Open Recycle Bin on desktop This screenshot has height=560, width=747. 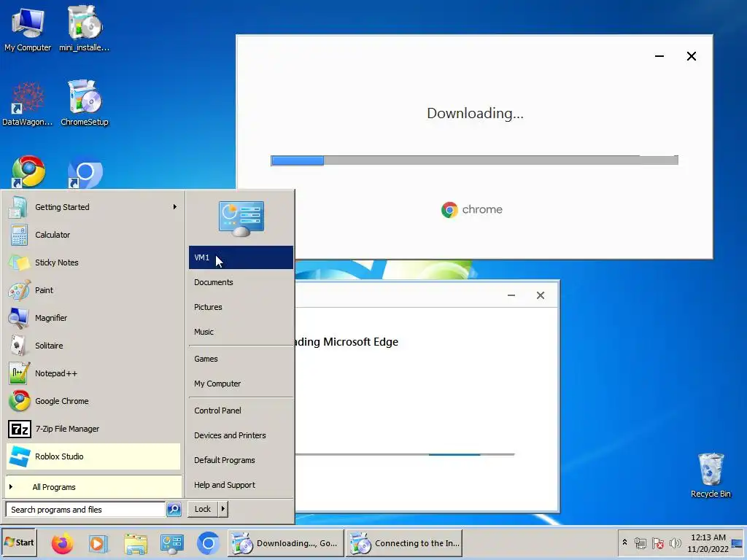(711, 475)
